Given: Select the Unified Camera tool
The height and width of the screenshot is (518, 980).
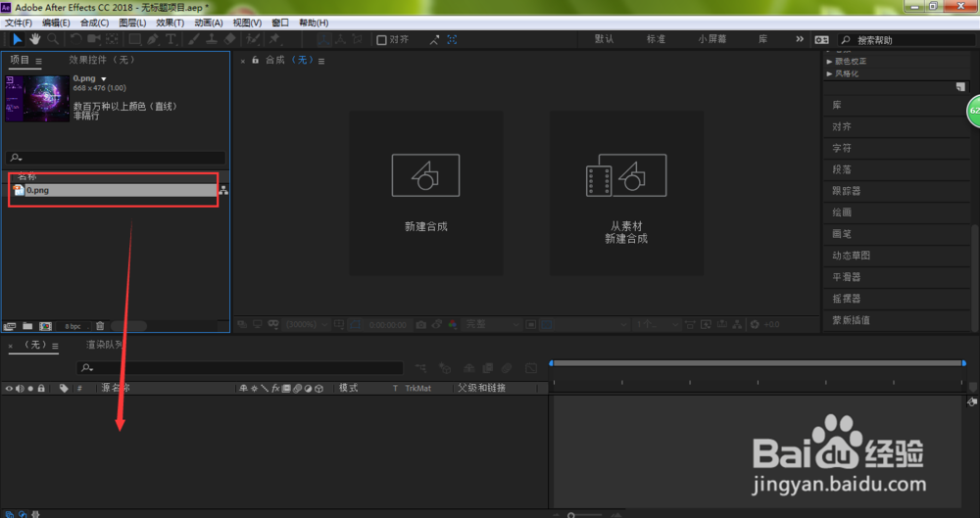Looking at the screenshot, I should [x=94, y=39].
